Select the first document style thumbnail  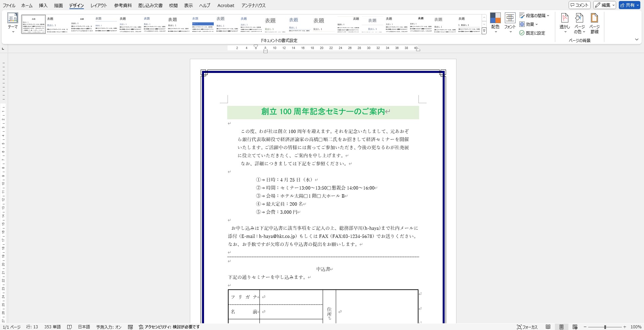(34, 24)
